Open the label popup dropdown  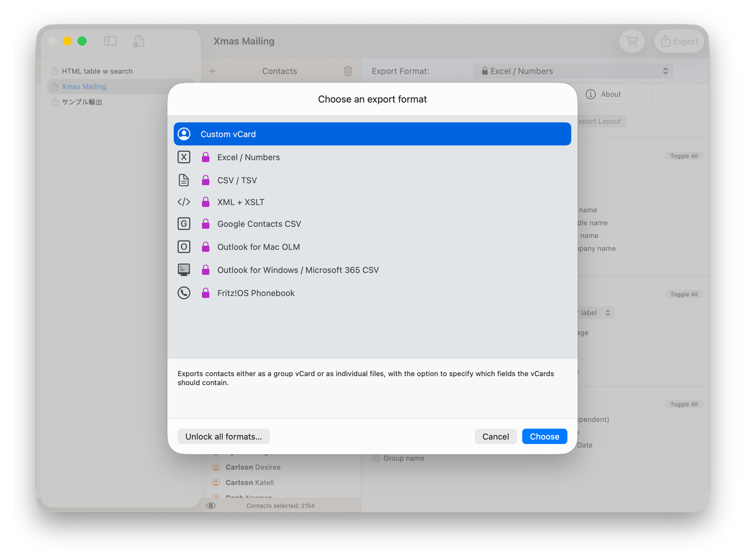[595, 313]
